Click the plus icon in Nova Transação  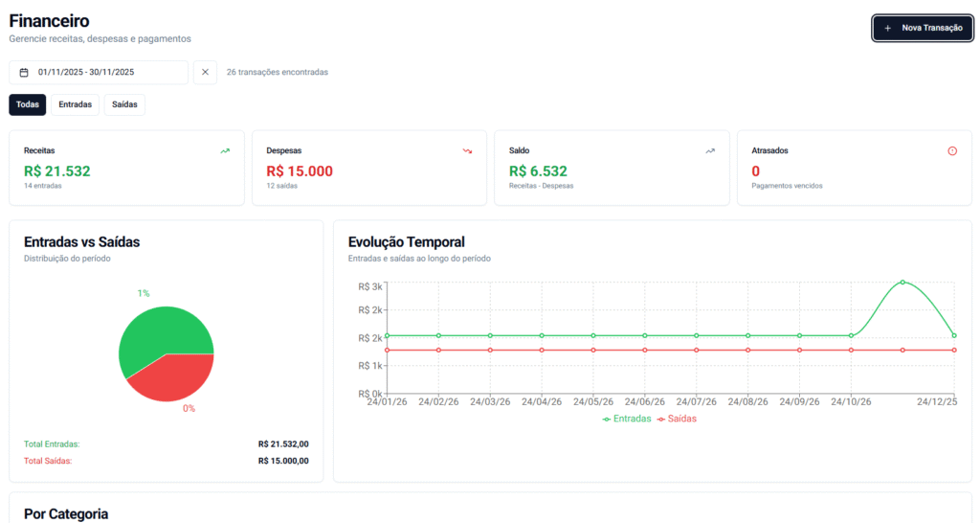887,29
